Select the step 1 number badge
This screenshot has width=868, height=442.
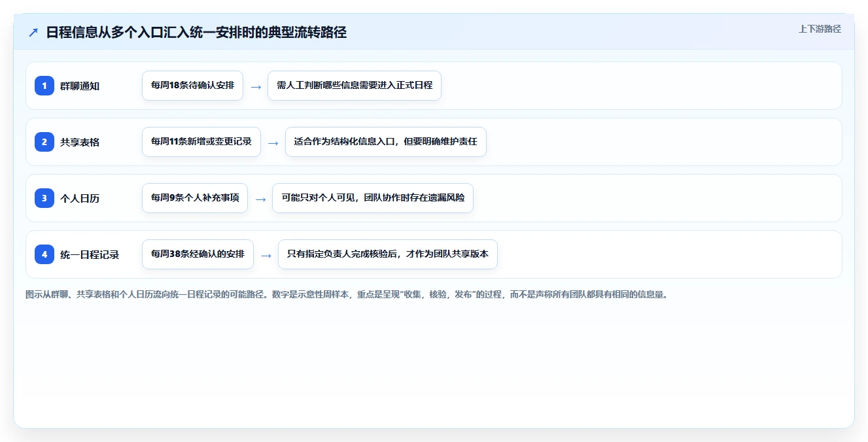tap(44, 86)
